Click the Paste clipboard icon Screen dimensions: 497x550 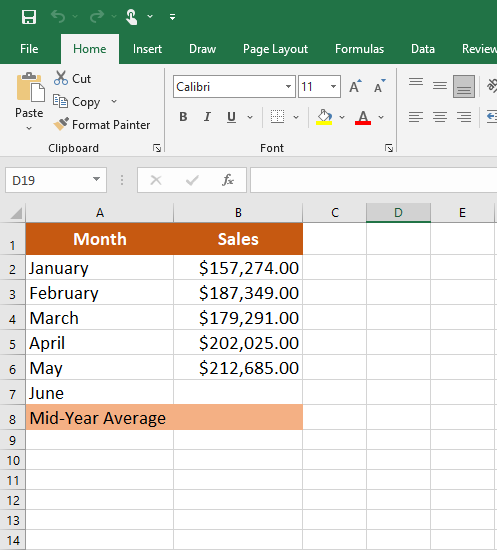pyautogui.click(x=30, y=87)
